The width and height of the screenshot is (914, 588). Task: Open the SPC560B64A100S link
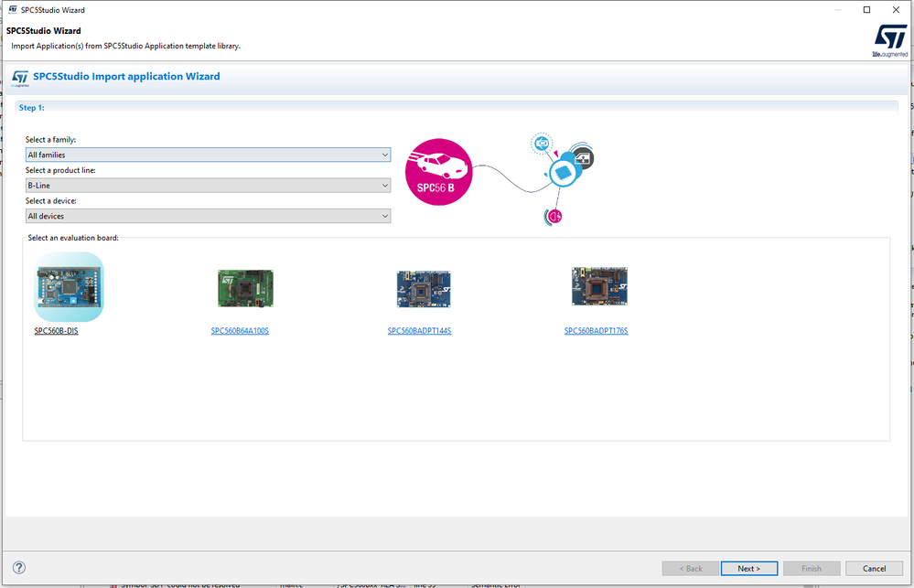click(x=240, y=331)
